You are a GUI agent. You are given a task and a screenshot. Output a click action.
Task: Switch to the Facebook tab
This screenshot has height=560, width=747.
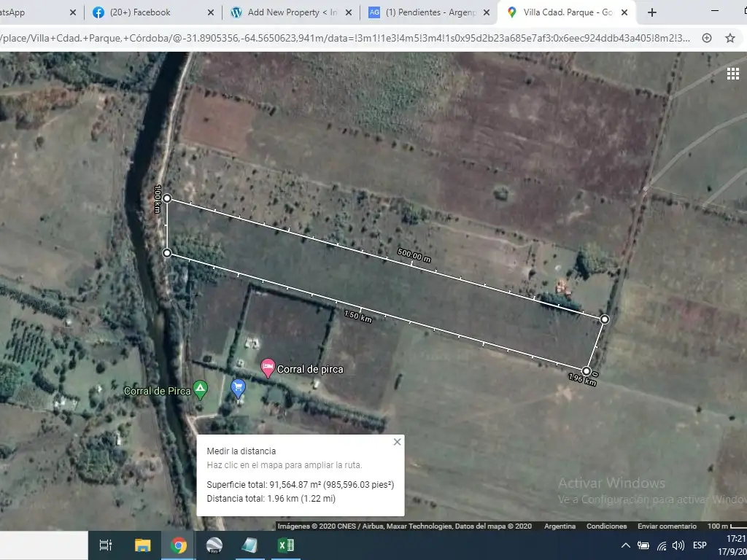pos(140,12)
